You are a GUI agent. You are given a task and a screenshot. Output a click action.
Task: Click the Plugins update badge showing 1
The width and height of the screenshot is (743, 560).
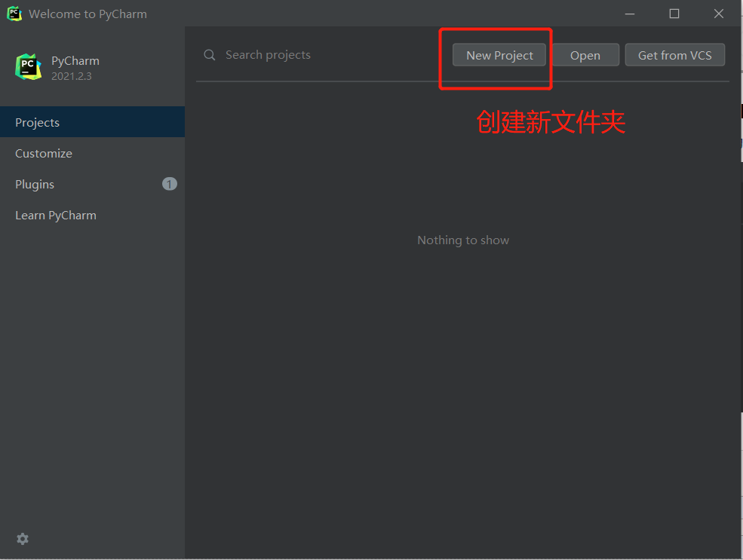tap(170, 184)
